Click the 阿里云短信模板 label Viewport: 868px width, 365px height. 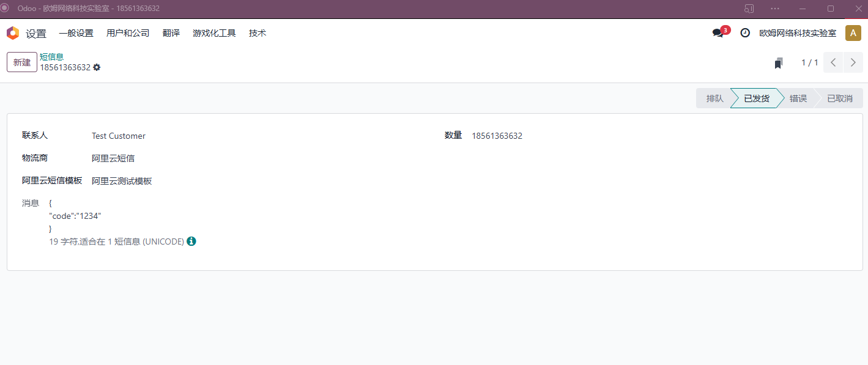52,180
